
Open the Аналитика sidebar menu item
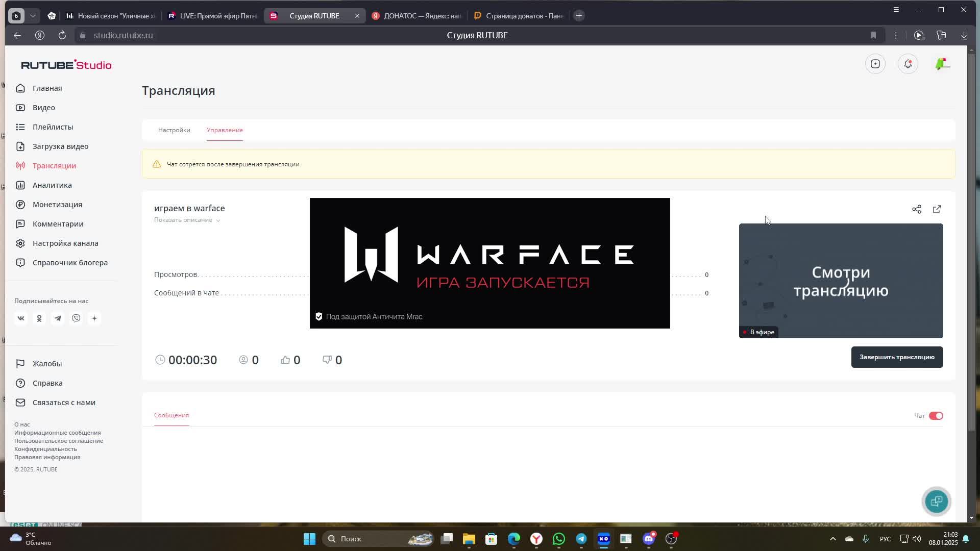coord(52,185)
